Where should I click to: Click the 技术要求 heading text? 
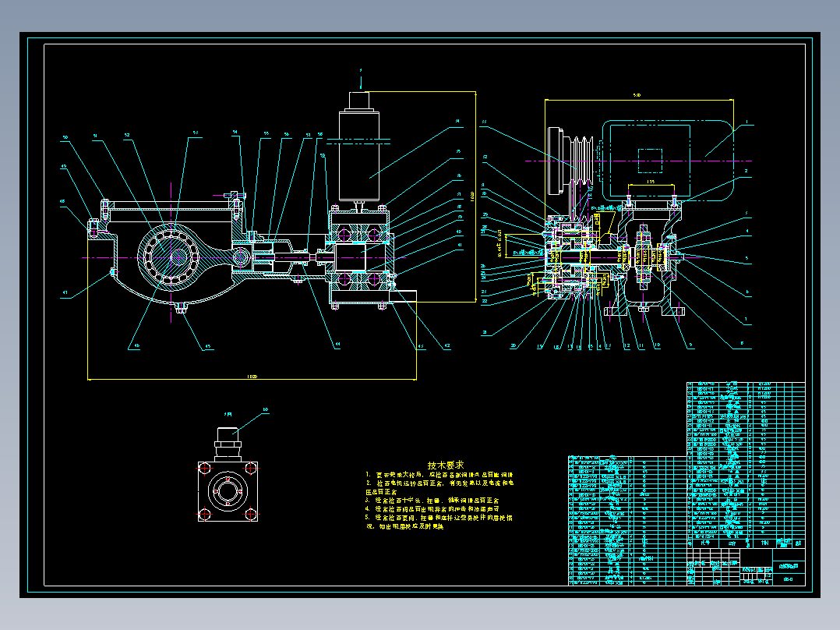tap(445, 465)
